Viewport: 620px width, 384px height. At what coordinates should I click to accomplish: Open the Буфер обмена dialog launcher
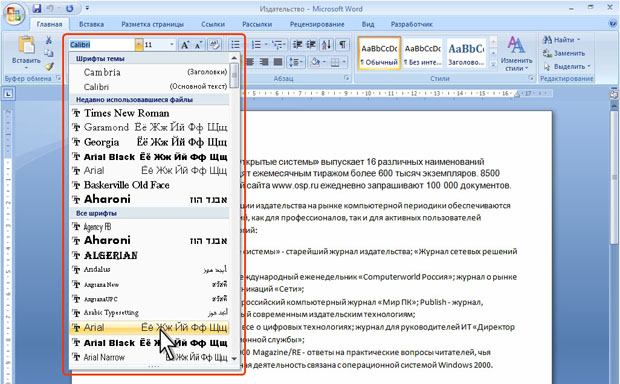[59, 78]
